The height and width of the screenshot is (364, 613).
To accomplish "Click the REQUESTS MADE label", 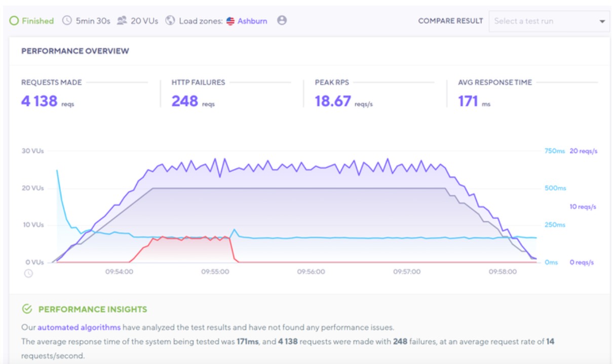I will point(51,83).
